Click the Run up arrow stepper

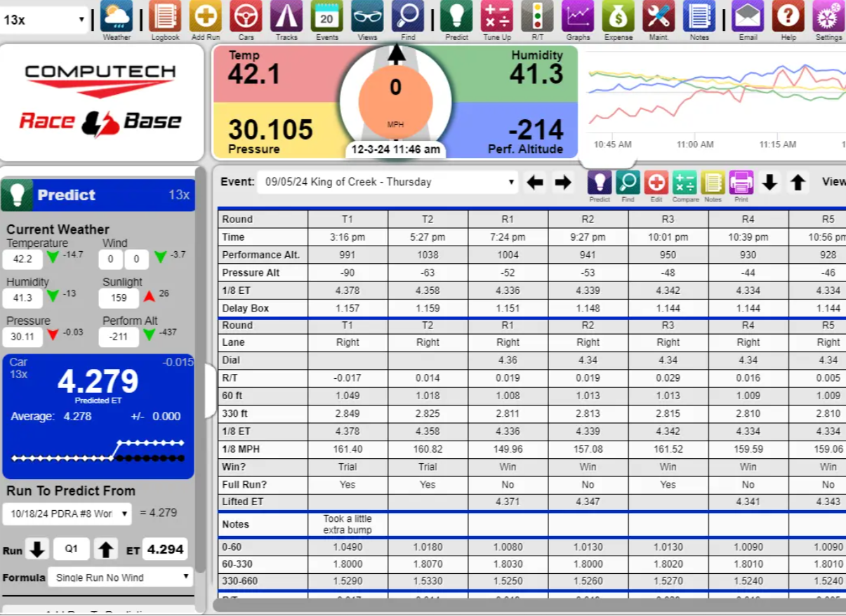(106, 549)
